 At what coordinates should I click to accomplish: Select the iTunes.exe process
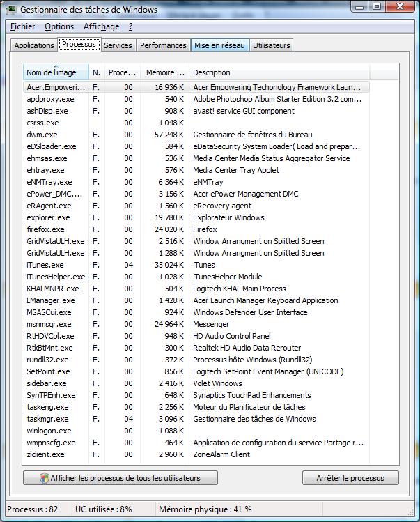coord(196,265)
